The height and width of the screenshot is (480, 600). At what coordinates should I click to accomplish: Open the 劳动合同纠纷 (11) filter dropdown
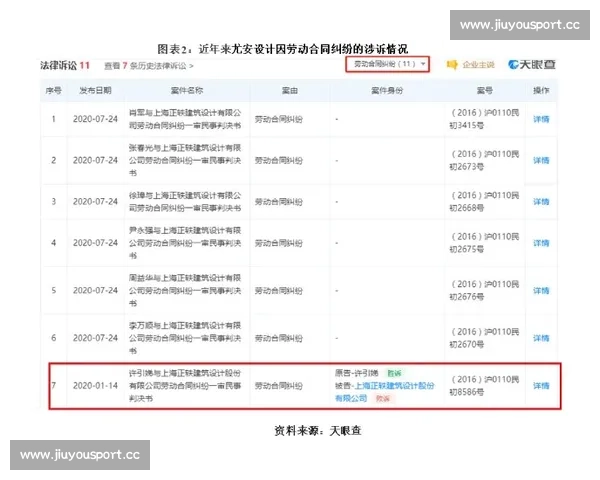[387, 64]
